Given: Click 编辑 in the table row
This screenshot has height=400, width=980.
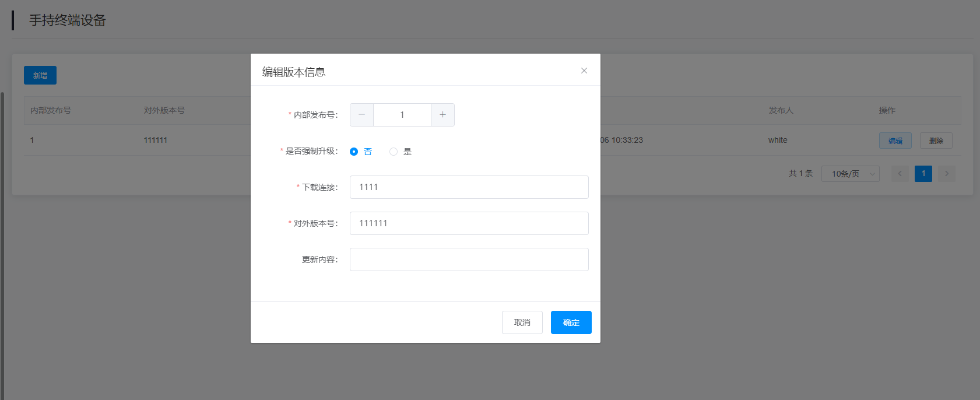Looking at the screenshot, I should [895, 141].
